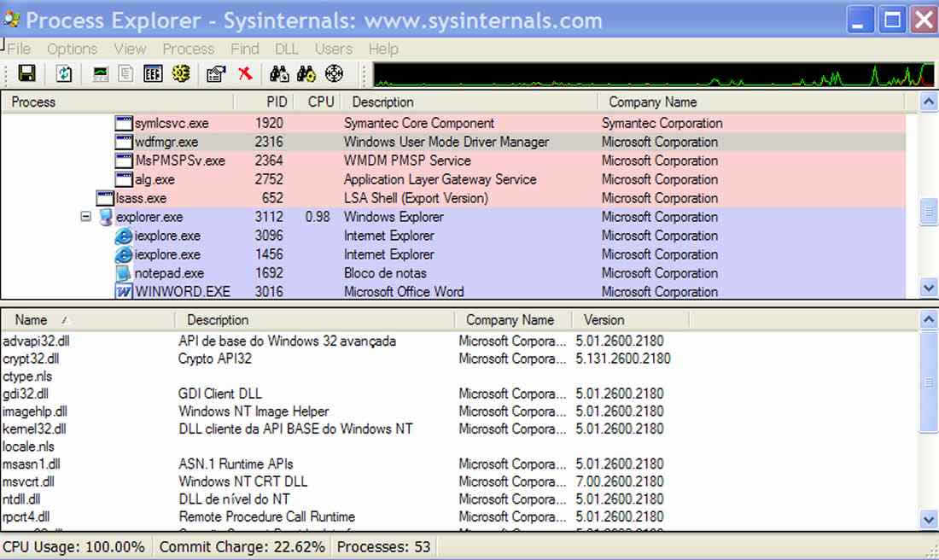Click the lower pane scroll-up arrow

[928, 320]
